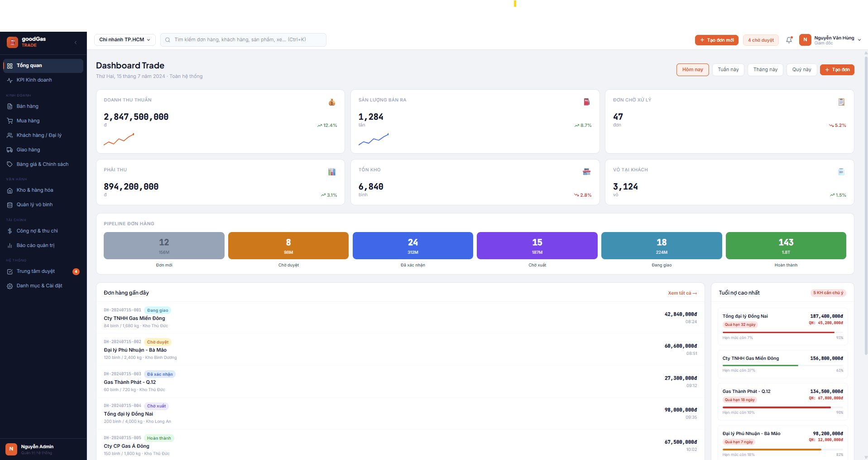
Task: Click the Kho & hàng hóa warehouse icon
Action: [x=10, y=190]
